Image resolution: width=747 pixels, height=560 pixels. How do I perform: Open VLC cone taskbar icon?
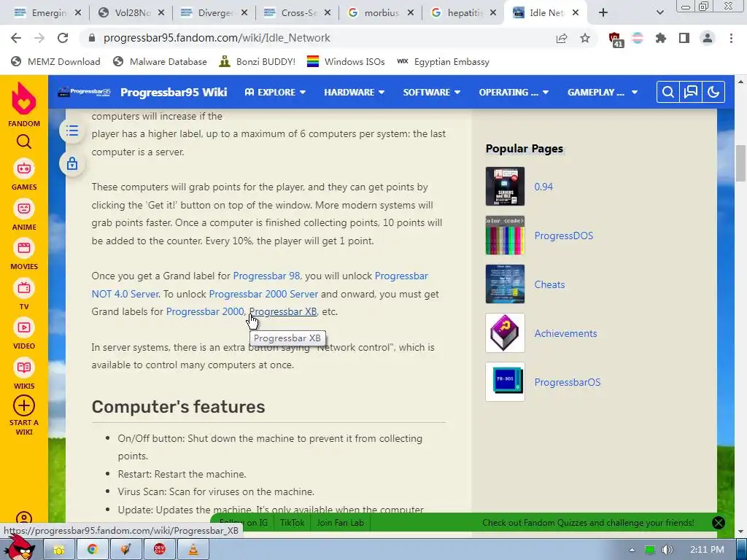193,550
